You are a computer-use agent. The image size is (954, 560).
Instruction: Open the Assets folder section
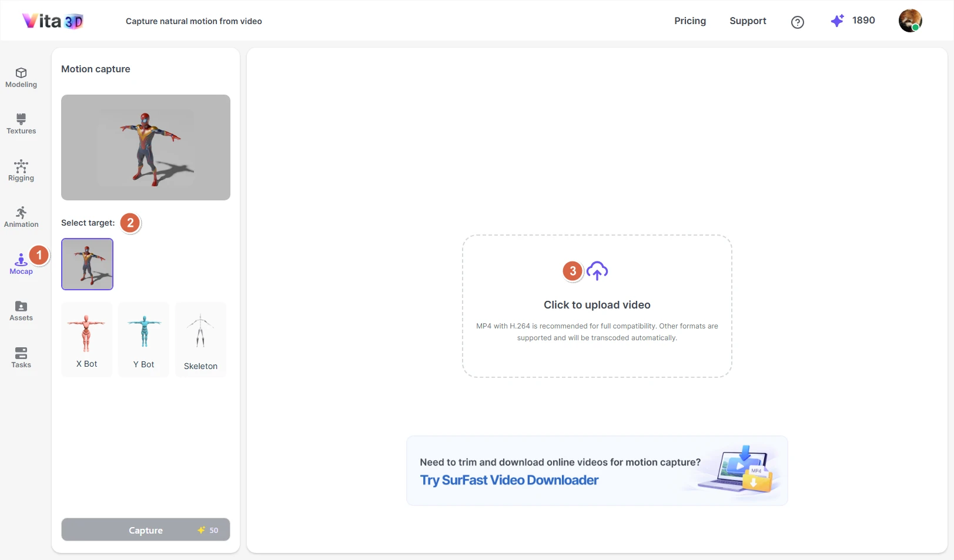click(x=21, y=311)
